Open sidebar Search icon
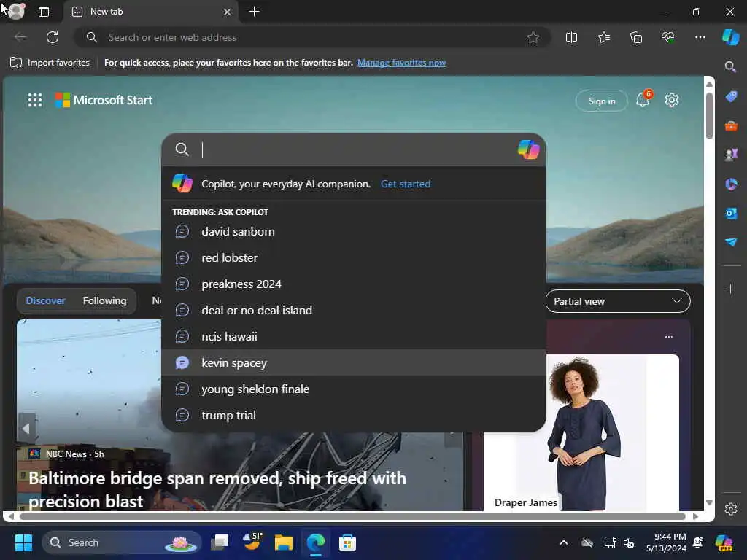Image resolution: width=747 pixels, height=560 pixels. click(730, 66)
